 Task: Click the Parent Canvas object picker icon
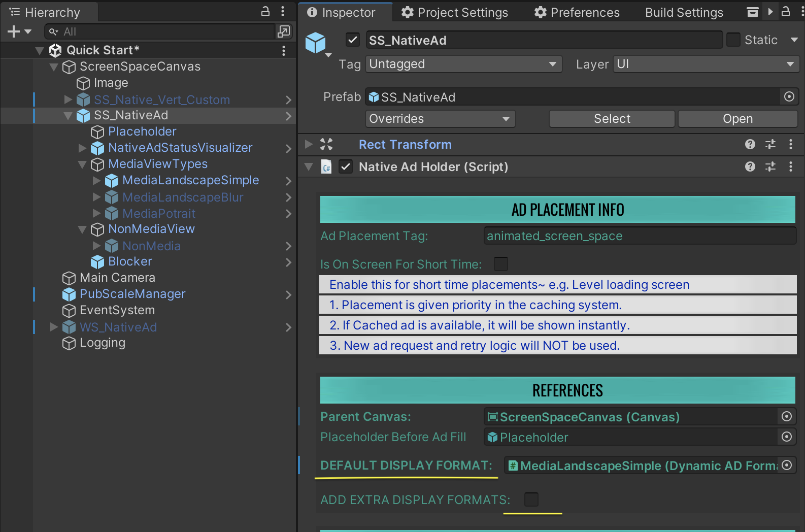coord(787,417)
